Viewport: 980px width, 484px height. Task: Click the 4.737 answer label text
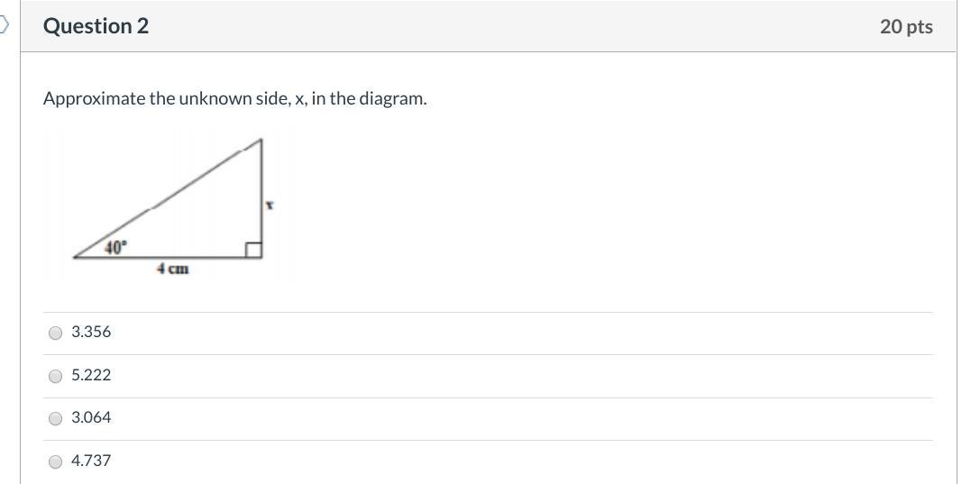coord(91,461)
